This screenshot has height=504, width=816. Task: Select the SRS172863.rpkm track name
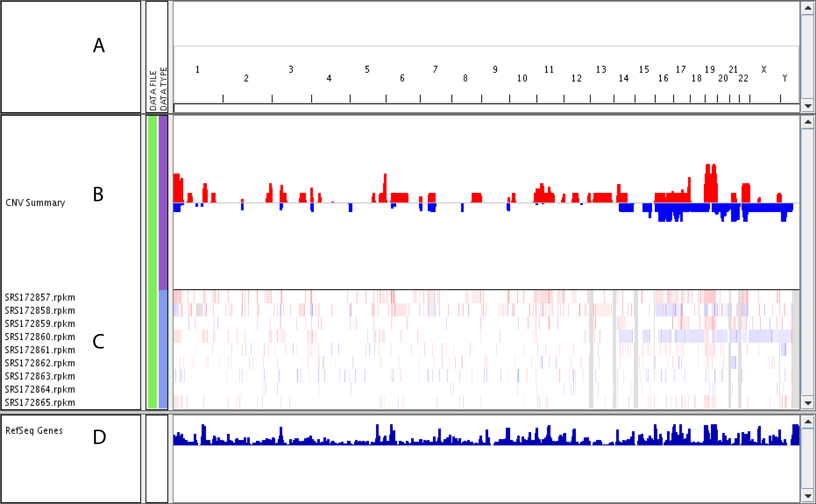pos(40,376)
